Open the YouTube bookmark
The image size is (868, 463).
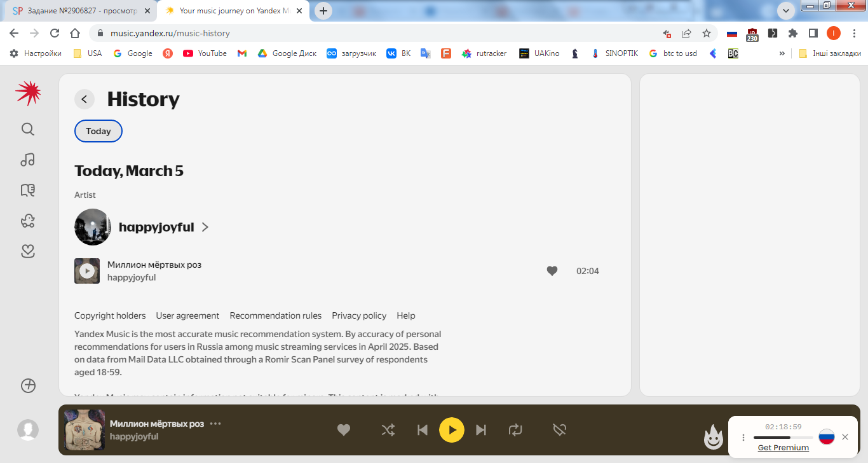coord(205,53)
